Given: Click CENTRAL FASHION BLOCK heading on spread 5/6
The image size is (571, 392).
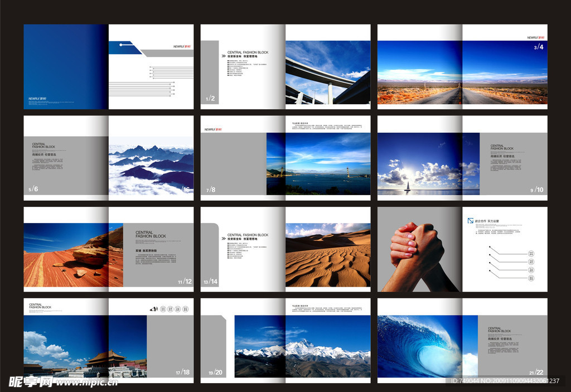Looking at the screenshot, I should coord(43,146).
